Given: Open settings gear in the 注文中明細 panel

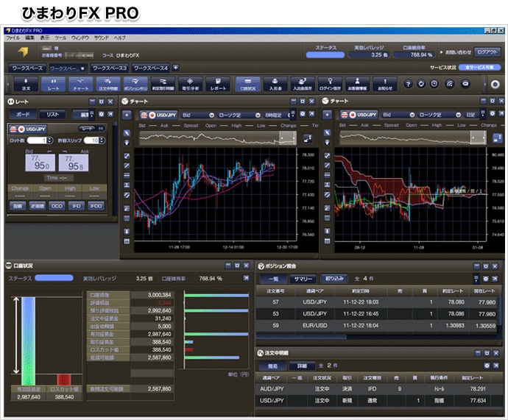Looking at the screenshot, I should (x=487, y=366).
